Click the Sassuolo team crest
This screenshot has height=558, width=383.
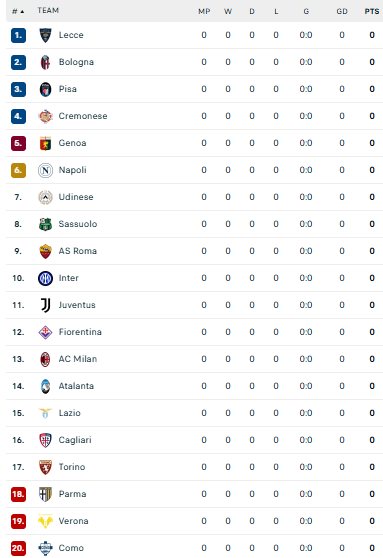(45, 224)
